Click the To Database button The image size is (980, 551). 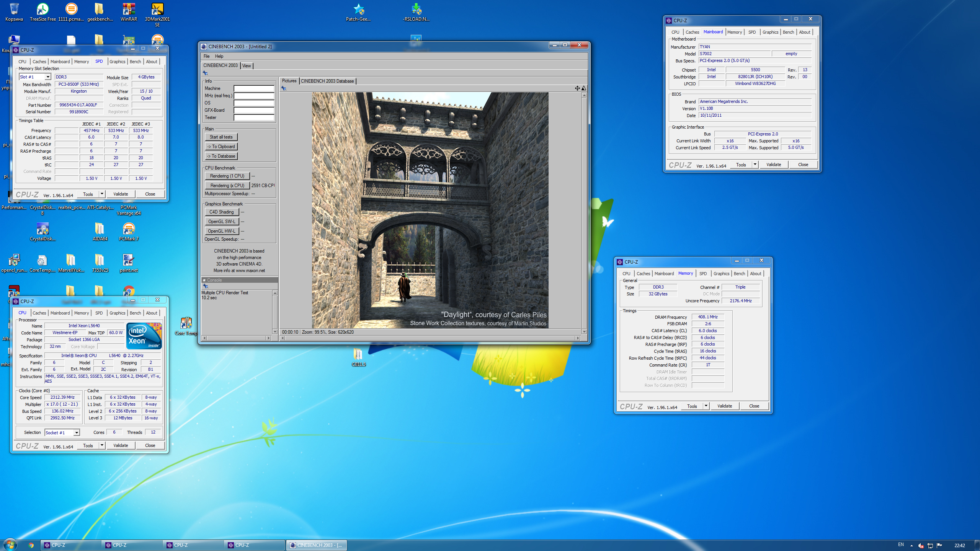coord(221,156)
